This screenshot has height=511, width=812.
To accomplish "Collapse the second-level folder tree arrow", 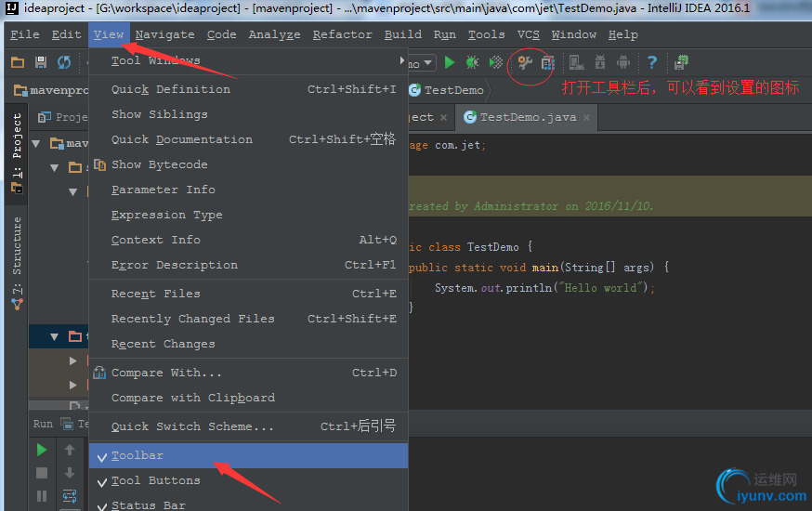I will click(55, 168).
